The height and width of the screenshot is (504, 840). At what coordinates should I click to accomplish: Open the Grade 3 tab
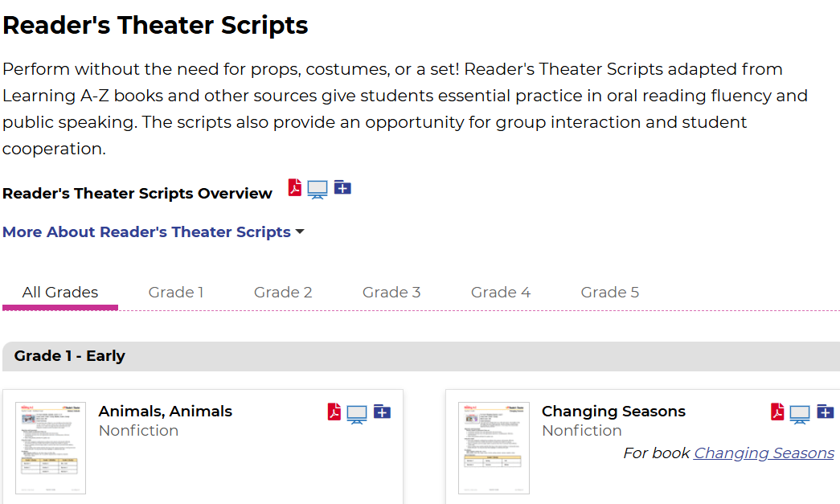pyautogui.click(x=391, y=293)
